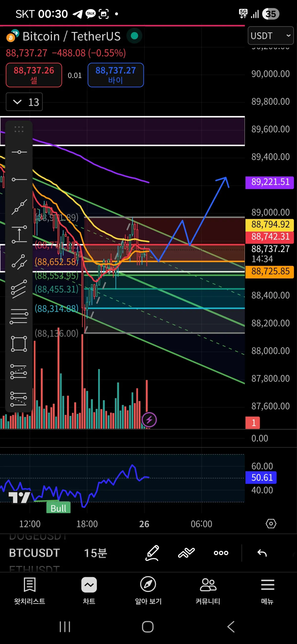Screen dimensions: 297x644
Task: Select the rectangle shape tool
Action: pos(19,344)
